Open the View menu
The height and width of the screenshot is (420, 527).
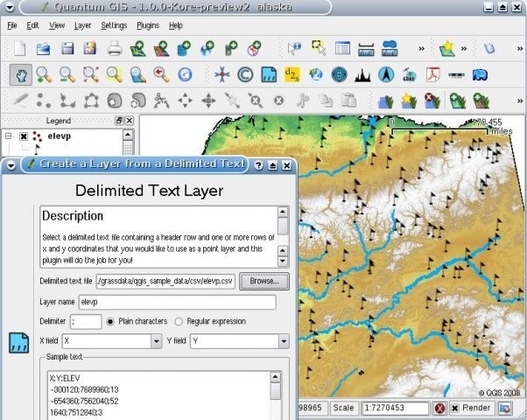click(57, 25)
